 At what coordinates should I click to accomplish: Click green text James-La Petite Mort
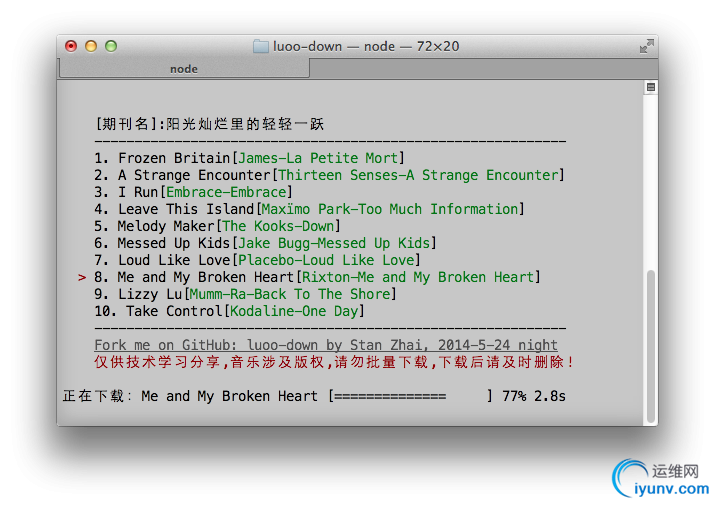[318, 158]
